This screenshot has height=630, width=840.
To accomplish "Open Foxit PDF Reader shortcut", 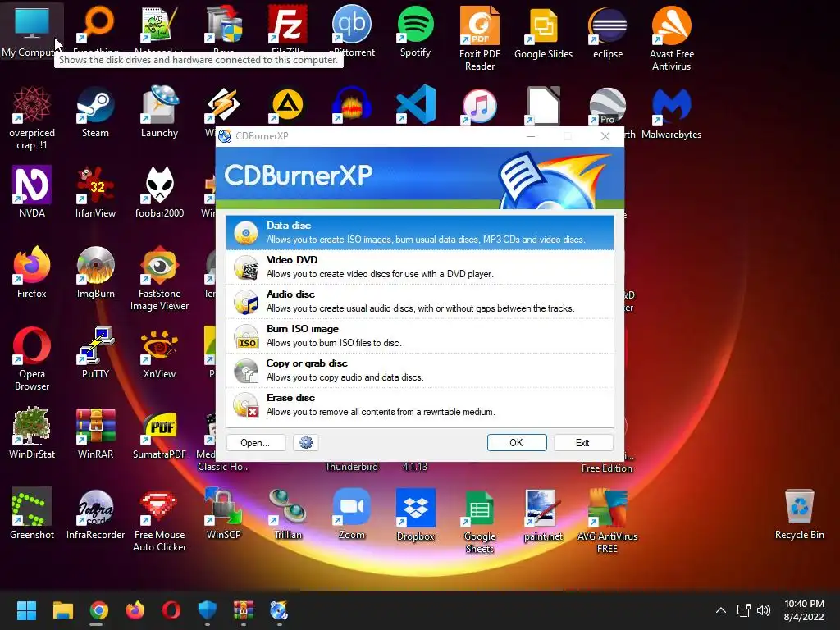I will click(479, 39).
